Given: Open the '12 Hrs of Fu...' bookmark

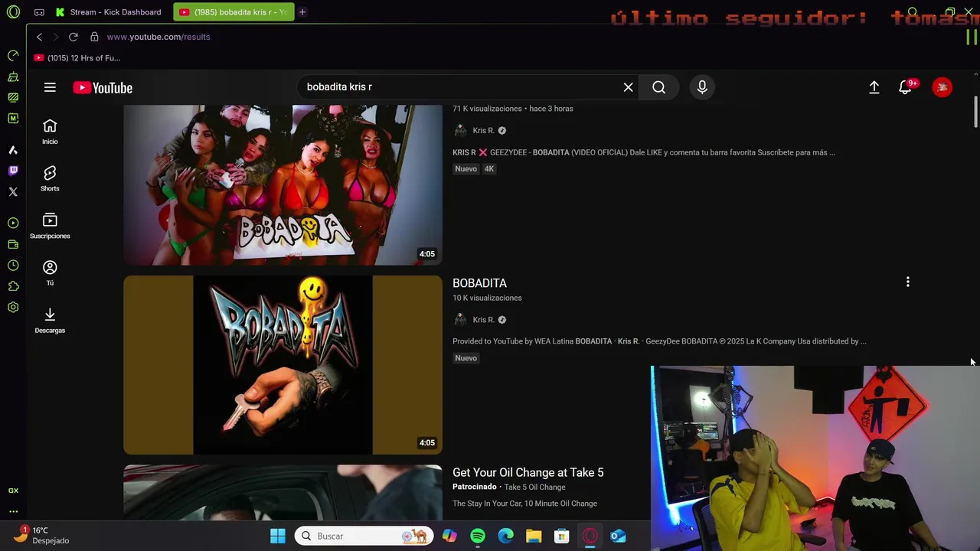Looking at the screenshot, I should point(77,58).
